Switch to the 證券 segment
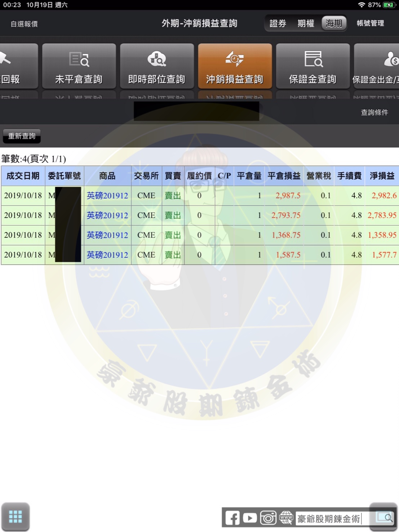This screenshot has width=399, height=532. click(x=278, y=23)
